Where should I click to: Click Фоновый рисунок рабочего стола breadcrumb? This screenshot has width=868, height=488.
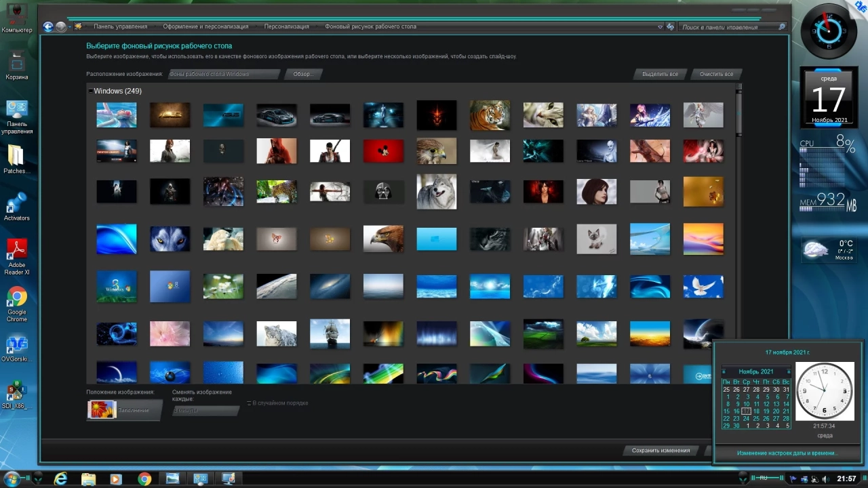(x=370, y=26)
